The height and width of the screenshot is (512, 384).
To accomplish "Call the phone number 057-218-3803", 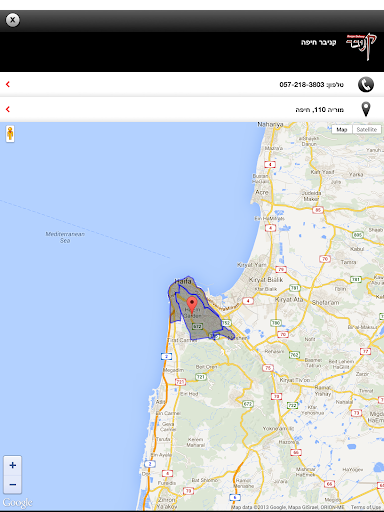I will pos(302,85).
